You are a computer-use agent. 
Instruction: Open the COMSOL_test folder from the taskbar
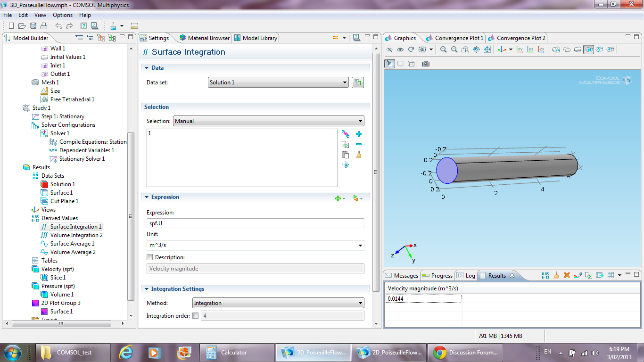point(73,352)
